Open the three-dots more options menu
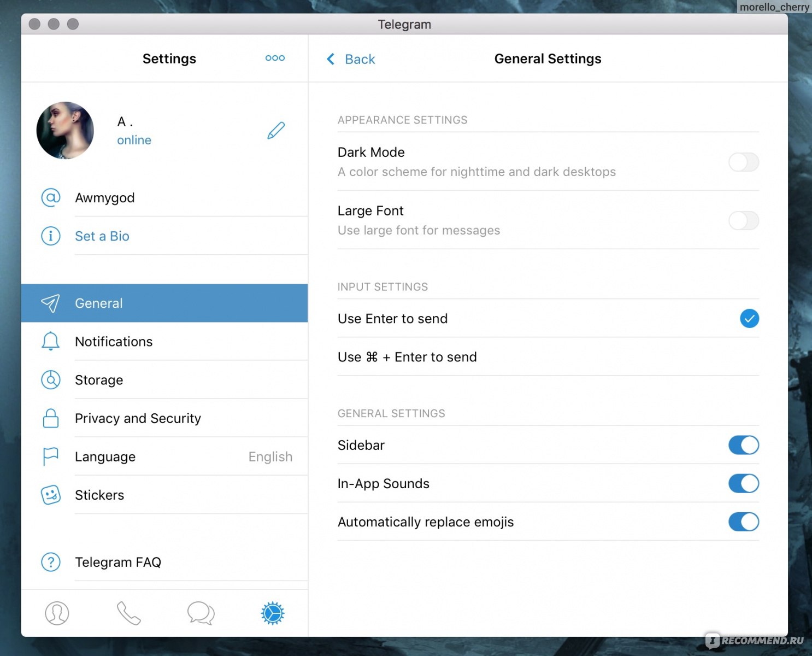Screen dimensions: 812x656 275,58
